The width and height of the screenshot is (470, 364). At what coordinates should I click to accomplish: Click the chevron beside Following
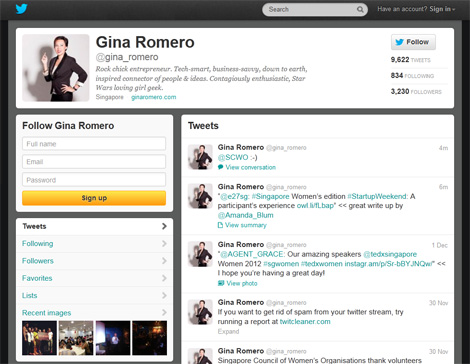(x=164, y=244)
